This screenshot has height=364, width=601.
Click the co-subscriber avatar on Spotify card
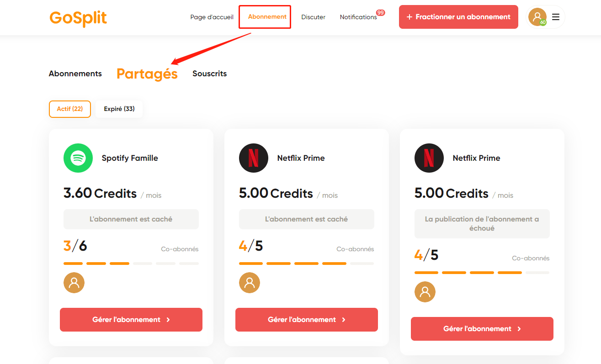coord(74,283)
